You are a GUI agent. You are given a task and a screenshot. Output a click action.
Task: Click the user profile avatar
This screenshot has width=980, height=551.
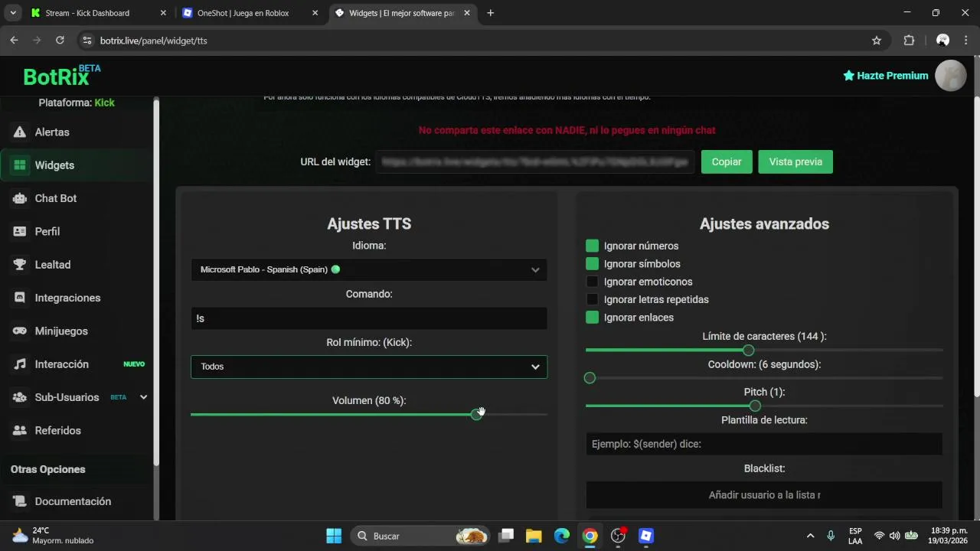(951, 76)
